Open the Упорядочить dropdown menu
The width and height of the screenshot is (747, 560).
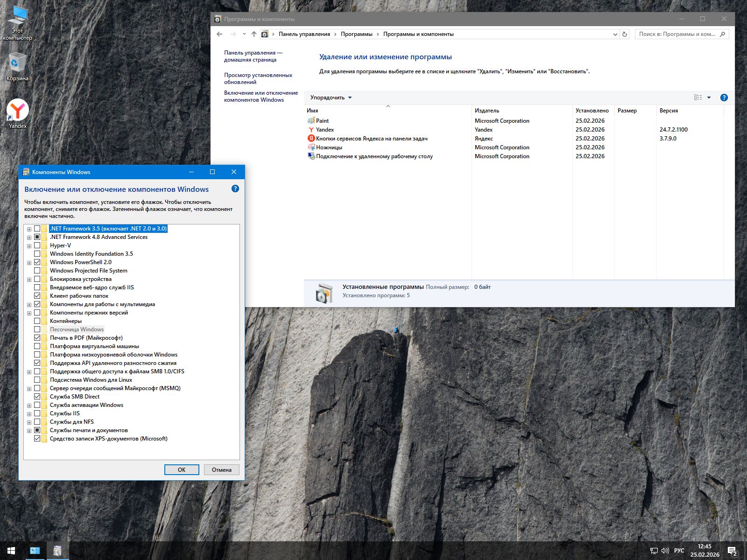331,98
